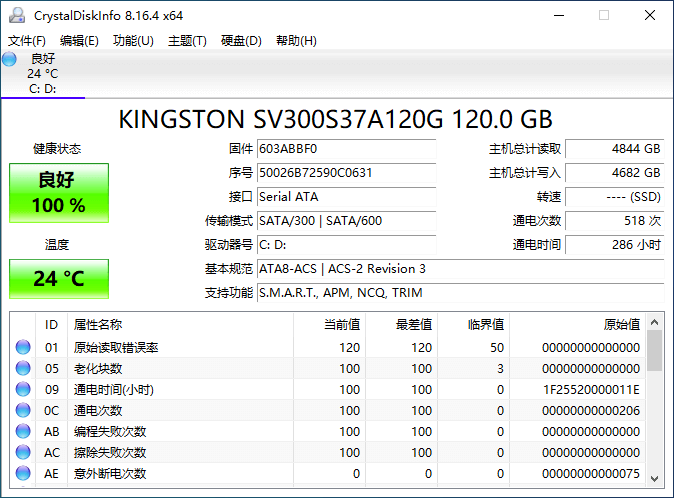Click the SMART list scroll down arrow
The image size is (674, 498).
coord(655,478)
